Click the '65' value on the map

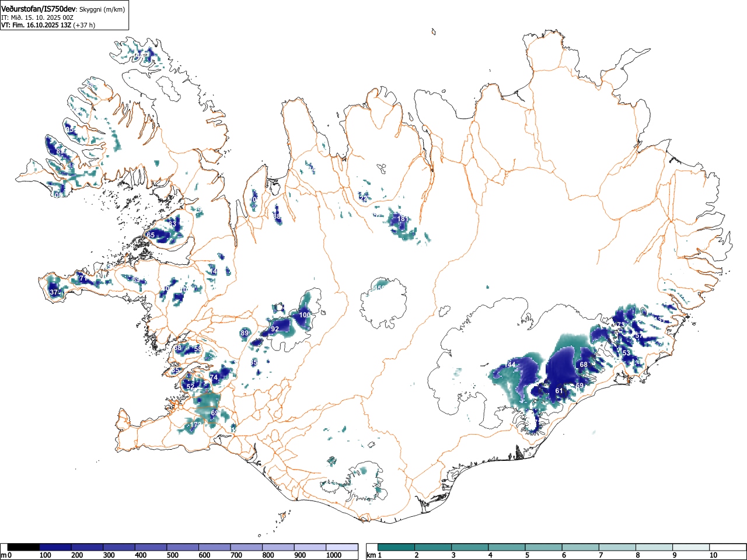(151, 235)
